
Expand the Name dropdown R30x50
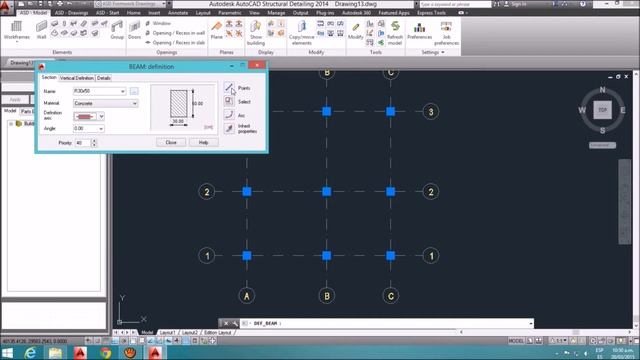pos(122,91)
